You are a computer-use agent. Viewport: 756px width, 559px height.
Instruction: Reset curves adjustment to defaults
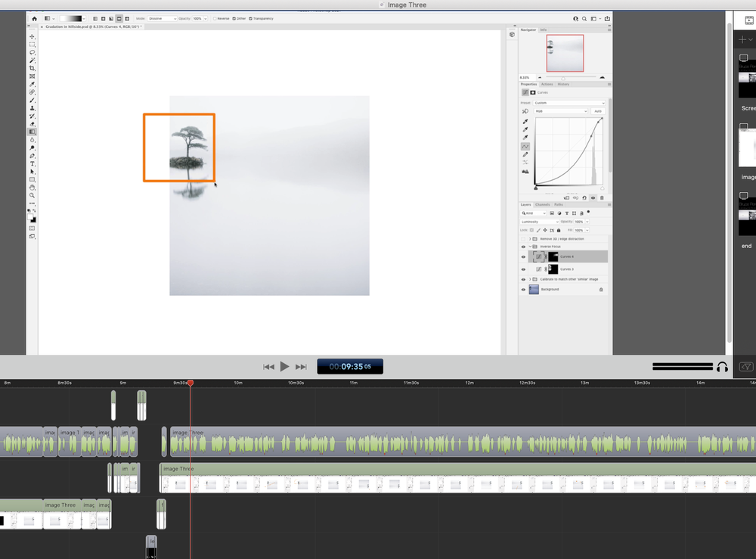(x=584, y=197)
